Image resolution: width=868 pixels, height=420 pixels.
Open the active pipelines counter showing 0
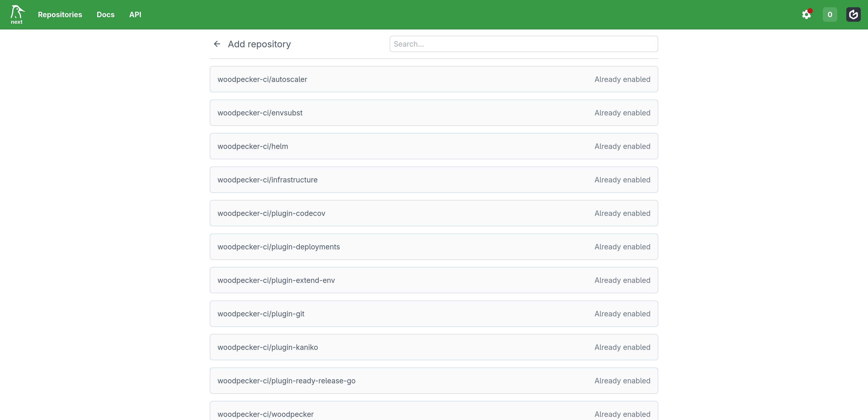(830, 14)
